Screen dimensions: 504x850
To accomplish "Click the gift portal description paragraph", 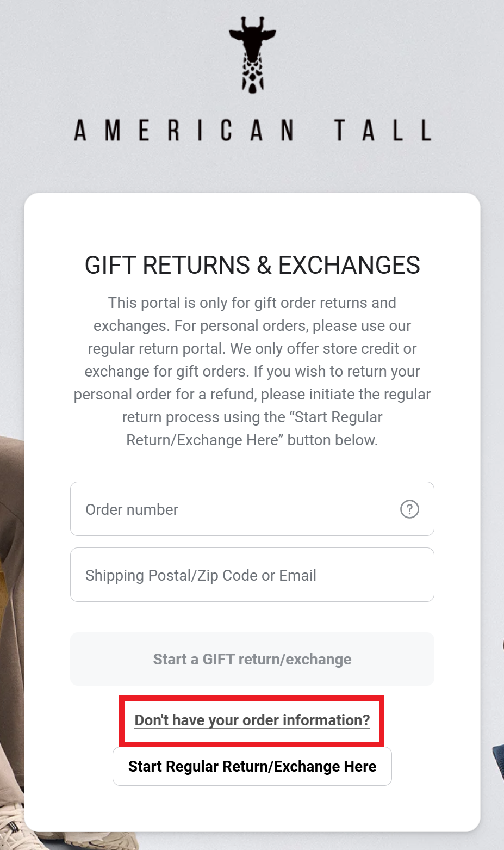I will click(x=252, y=371).
